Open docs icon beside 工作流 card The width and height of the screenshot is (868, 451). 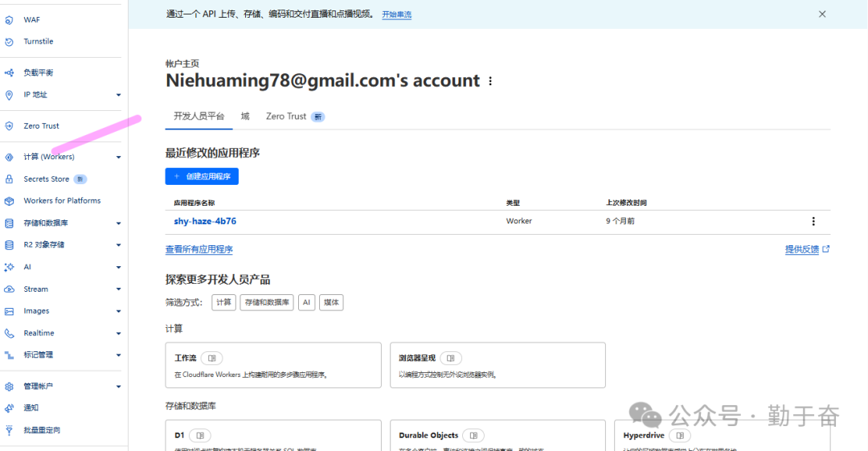212,359
